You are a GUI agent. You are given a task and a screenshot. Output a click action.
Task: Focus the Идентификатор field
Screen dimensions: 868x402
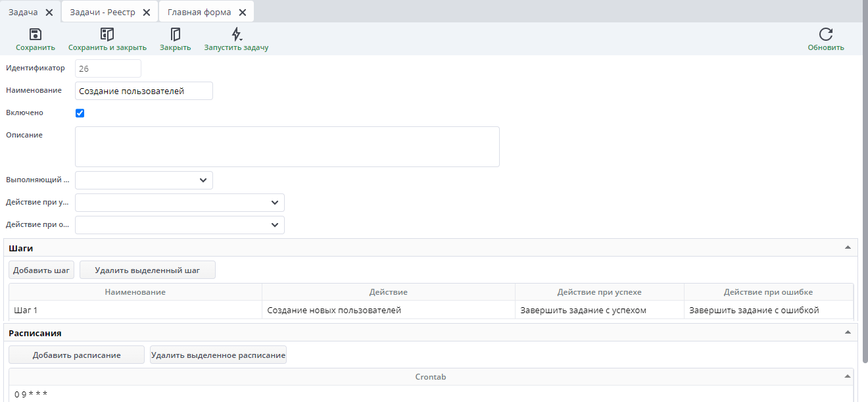108,68
